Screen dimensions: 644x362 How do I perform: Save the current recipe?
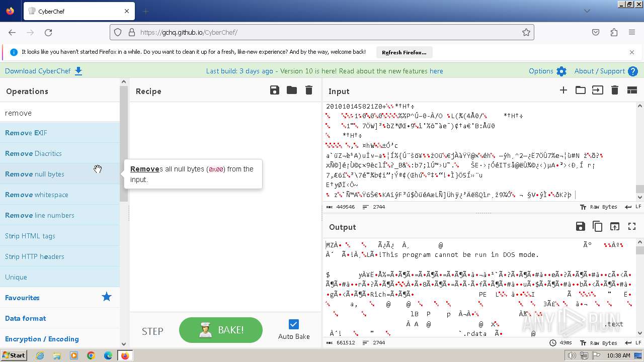[275, 90]
